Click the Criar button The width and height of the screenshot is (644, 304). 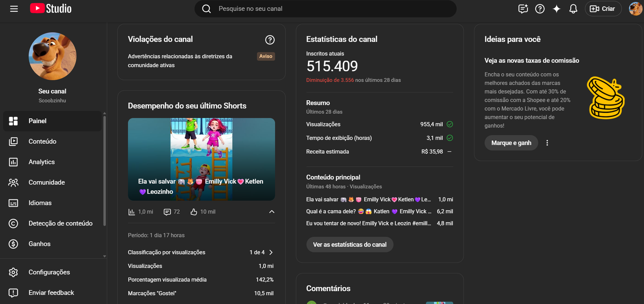pos(603,8)
